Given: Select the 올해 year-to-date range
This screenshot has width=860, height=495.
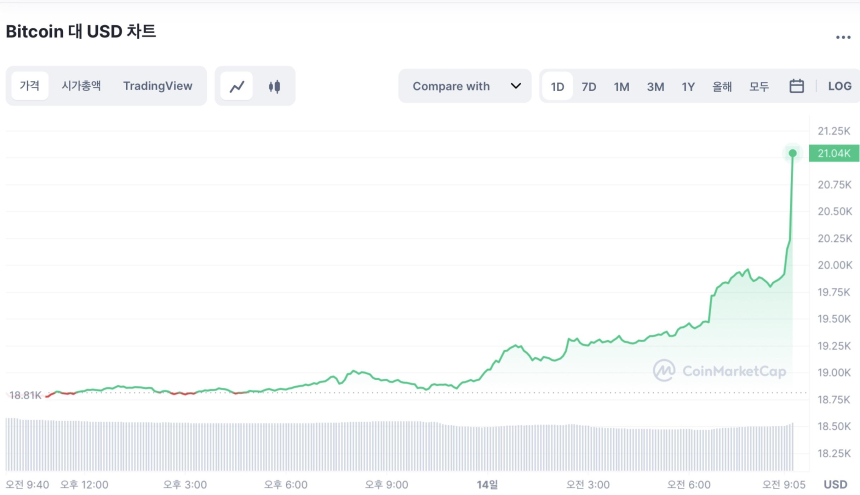Looking at the screenshot, I should [722, 87].
